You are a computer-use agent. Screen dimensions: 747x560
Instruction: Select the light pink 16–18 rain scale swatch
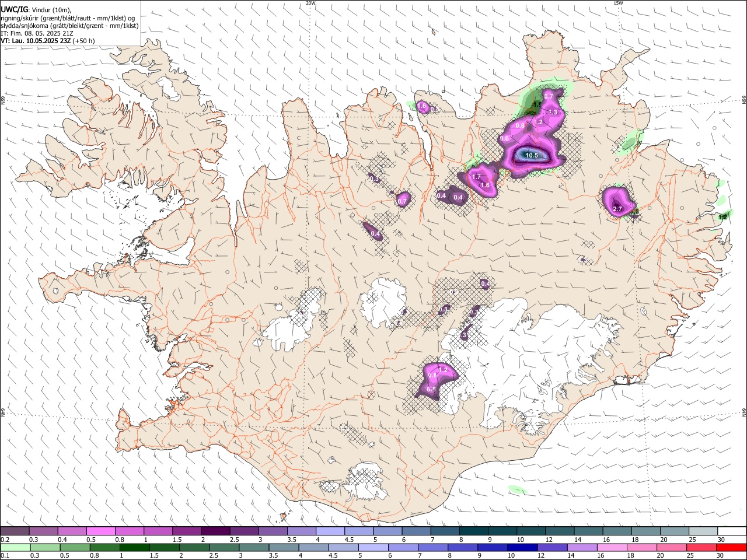(611, 547)
